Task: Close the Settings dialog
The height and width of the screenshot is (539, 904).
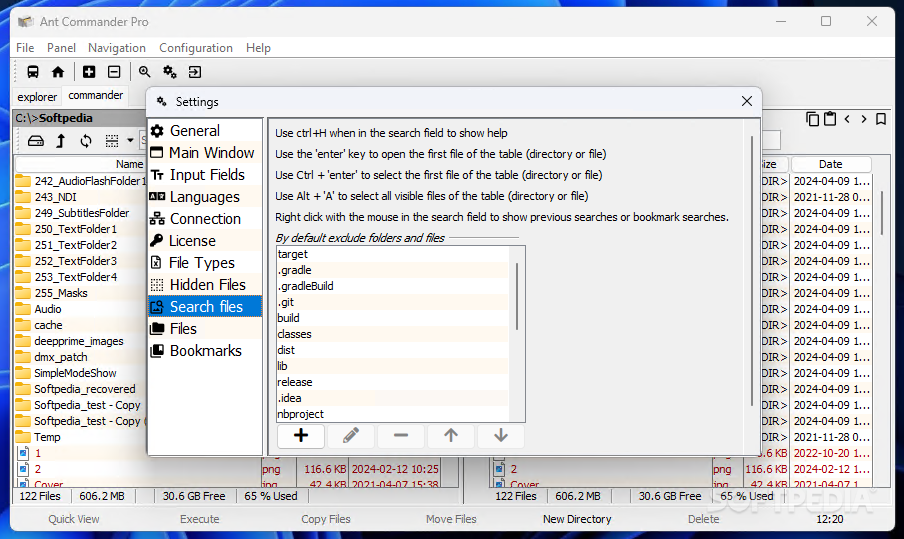Action: click(x=747, y=101)
